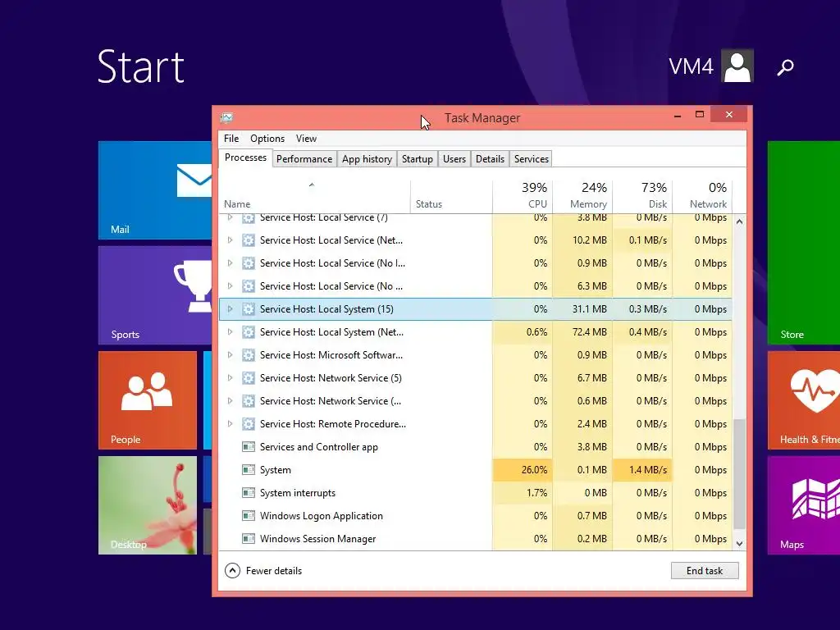Click gear icon of Service Host: Local Service (Net...

[x=248, y=240]
